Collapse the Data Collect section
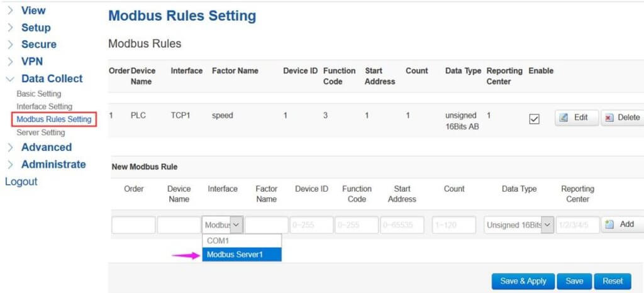This screenshot has width=644, height=293. 52,79
